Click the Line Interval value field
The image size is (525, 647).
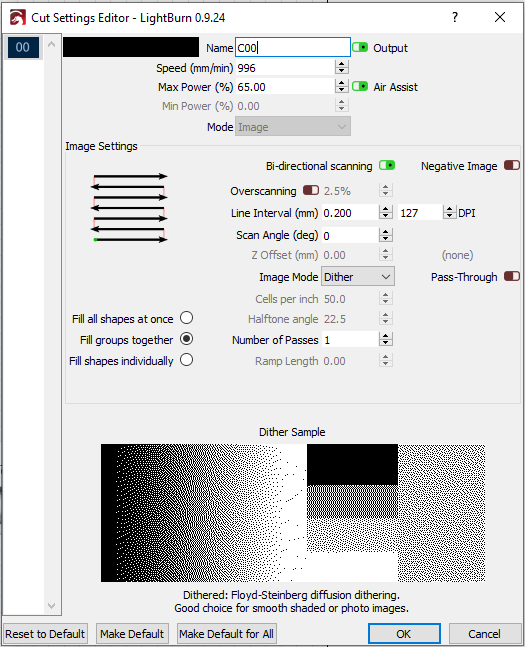pyautogui.click(x=350, y=213)
